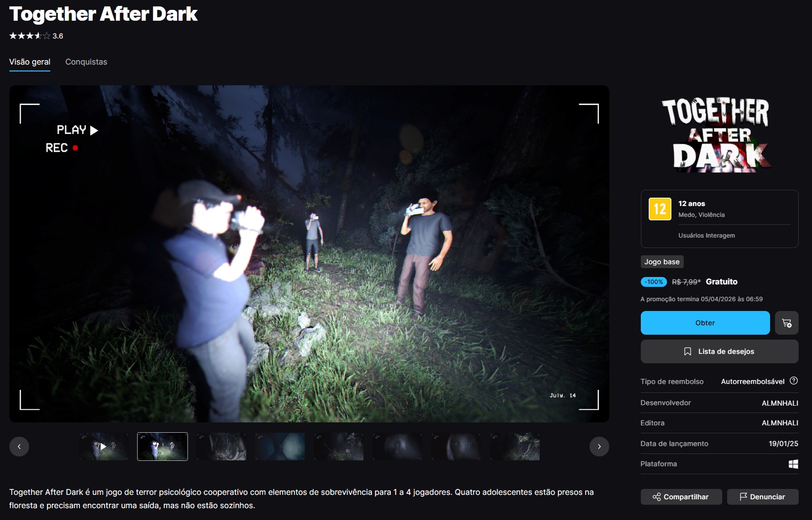Click the main screenshot preview image
Screen dimensions: 812x520
tap(309, 253)
